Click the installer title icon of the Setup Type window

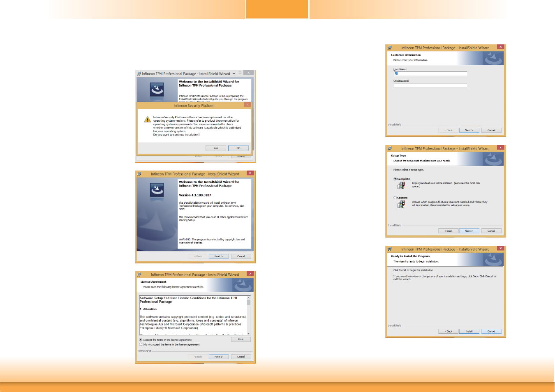click(389, 148)
